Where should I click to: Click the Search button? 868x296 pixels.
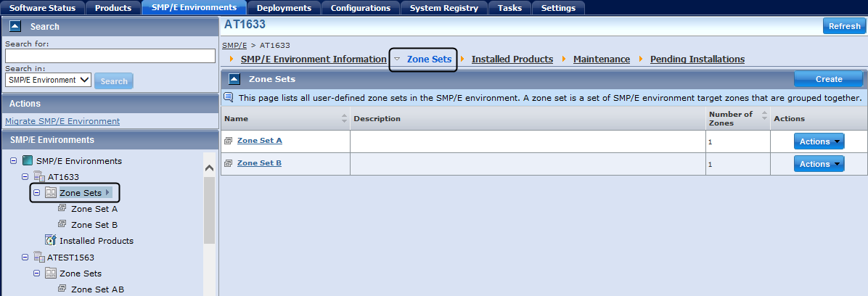(114, 81)
